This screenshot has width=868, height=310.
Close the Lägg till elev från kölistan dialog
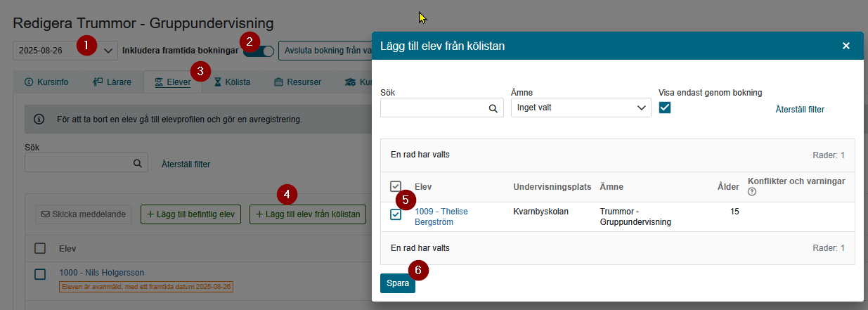pos(846,46)
